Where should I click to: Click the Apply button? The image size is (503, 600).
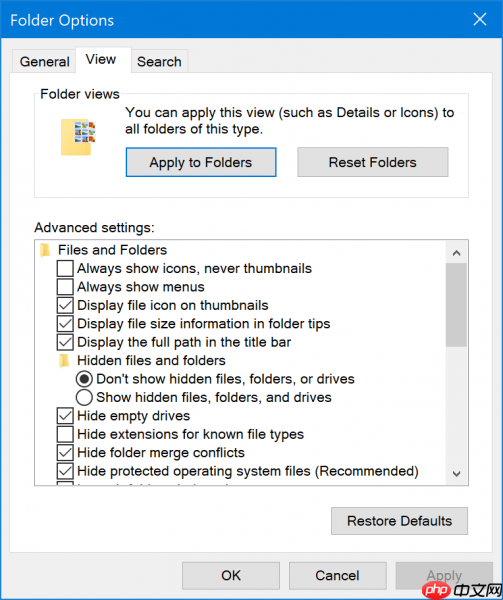pos(444,576)
